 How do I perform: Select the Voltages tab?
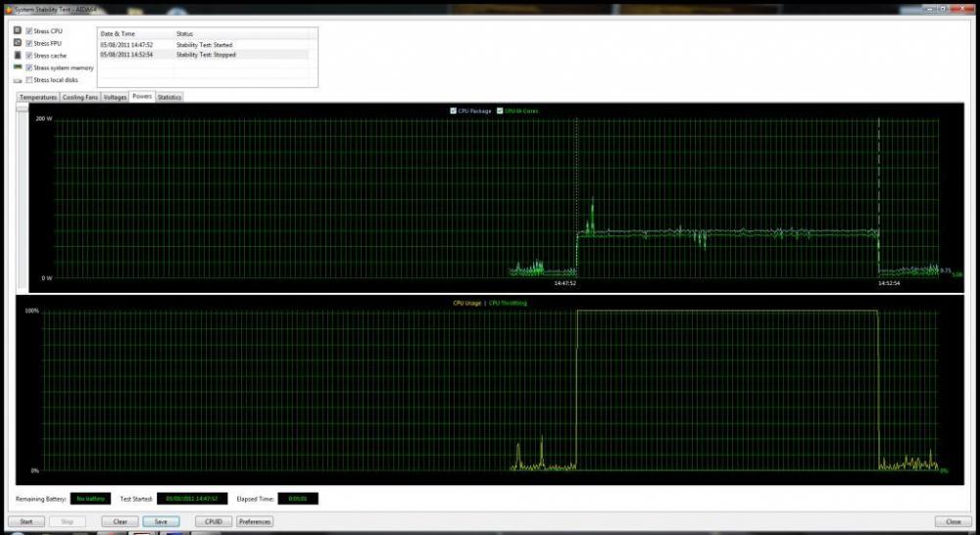pyautogui.click(x=115, y=97)
